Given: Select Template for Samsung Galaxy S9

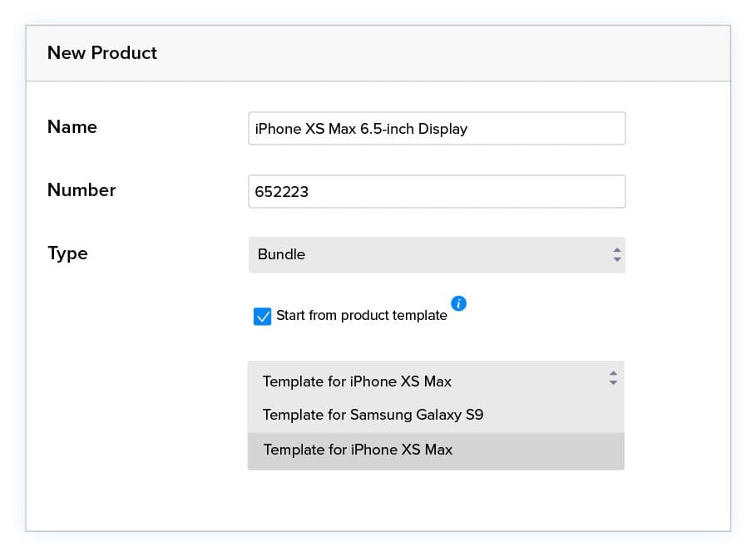Looking at the screenshot, I should coord(373,415).
